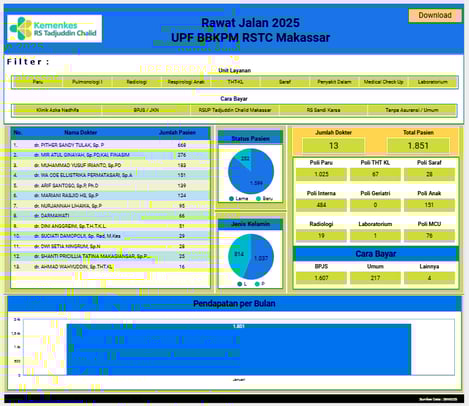
Task: Open the Kemenkes RS Tadjuddin Chalid logo
Action: 55,29
